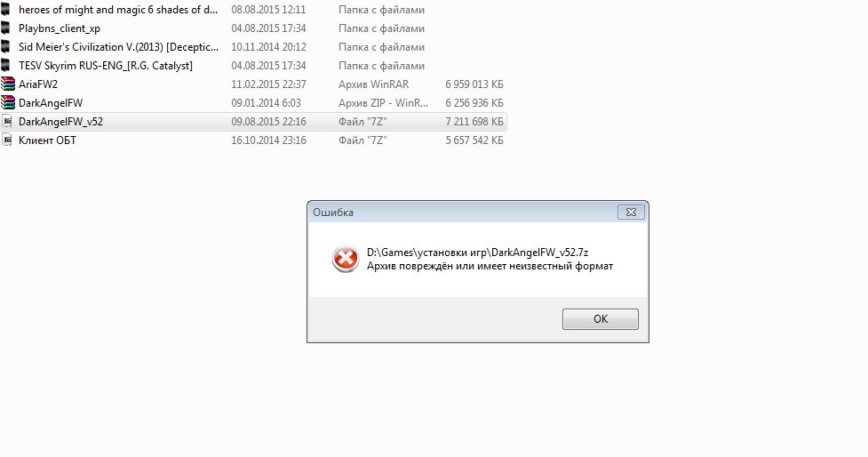868x457 pixels.
Task: Click the Sid Meier's Civilization V folder icon
Action: pyautogui.click(x=5, y=47)
